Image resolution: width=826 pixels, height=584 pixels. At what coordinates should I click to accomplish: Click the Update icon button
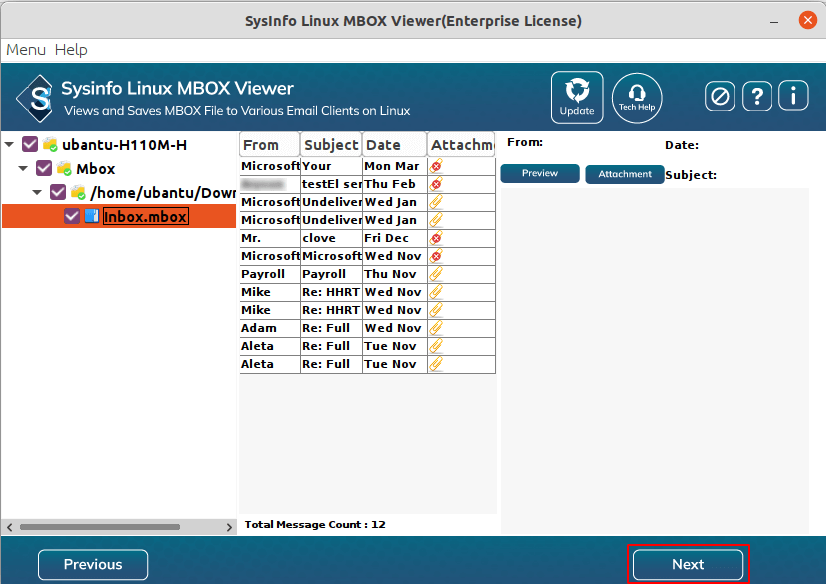pyautogui.click(x=577, y=98)
